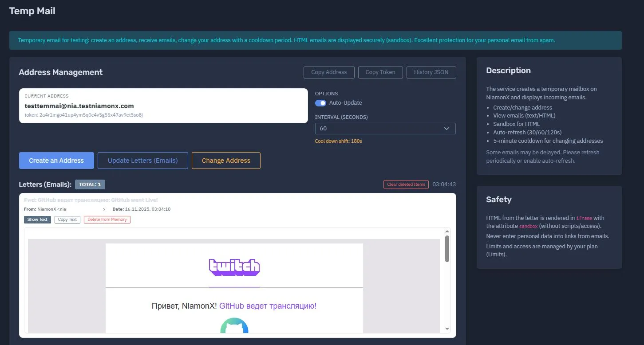
Task: Click Create an Address button
Action: click(56, 161)
